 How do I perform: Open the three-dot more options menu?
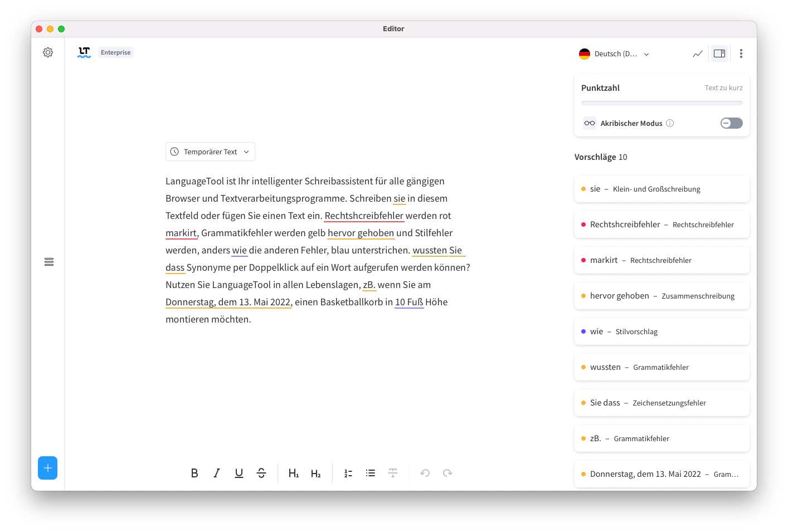coord(741,53)
